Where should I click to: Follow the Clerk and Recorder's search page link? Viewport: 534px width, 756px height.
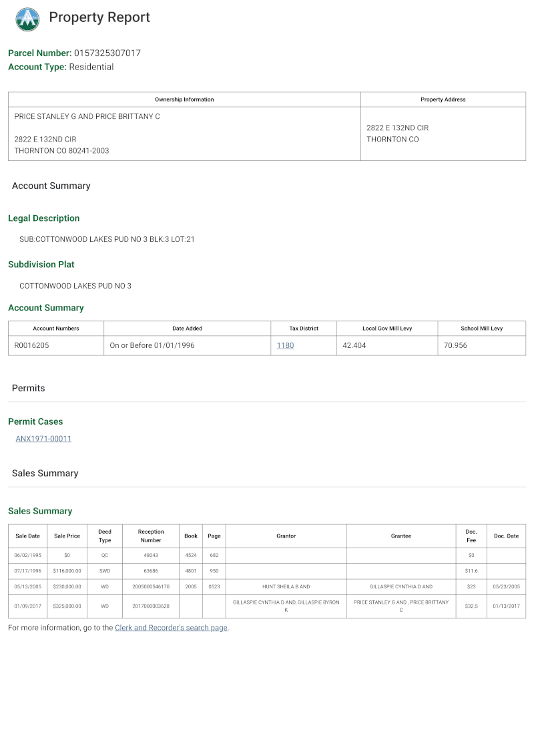(x=171, y=628)
